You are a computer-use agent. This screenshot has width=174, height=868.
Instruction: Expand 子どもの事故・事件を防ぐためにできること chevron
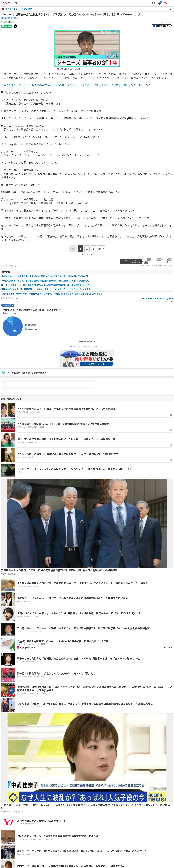click(172, 373)
